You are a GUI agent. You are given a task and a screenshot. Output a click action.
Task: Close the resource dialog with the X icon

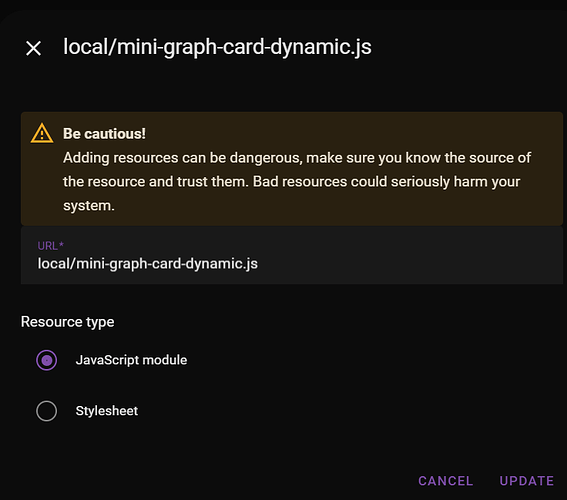pos(34,48)
